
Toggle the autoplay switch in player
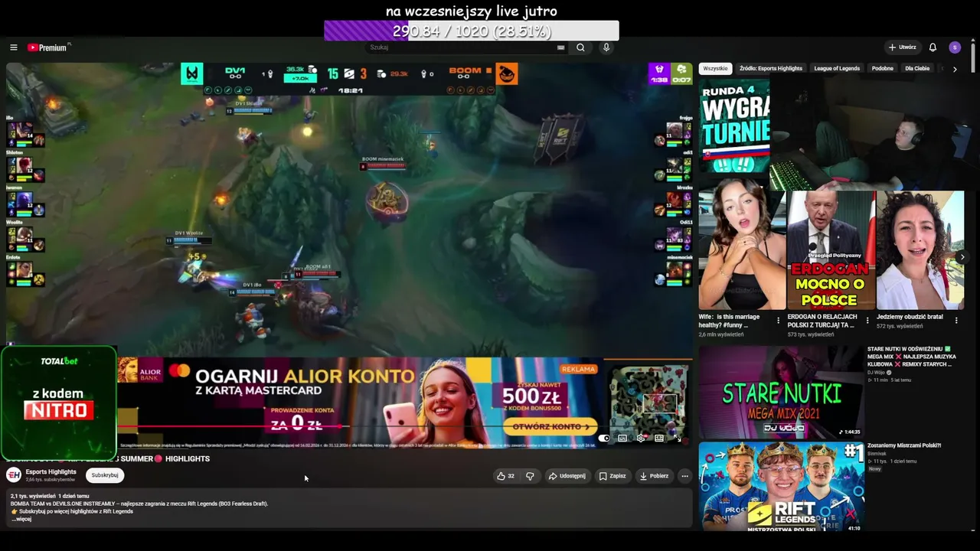[604, 439]
